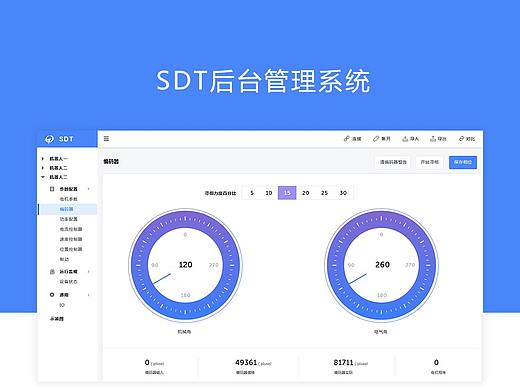Click the 断开 disconnect icon in the top toolbar
Viewport: 520px width, 390px height.
click(x=376, y=139)
